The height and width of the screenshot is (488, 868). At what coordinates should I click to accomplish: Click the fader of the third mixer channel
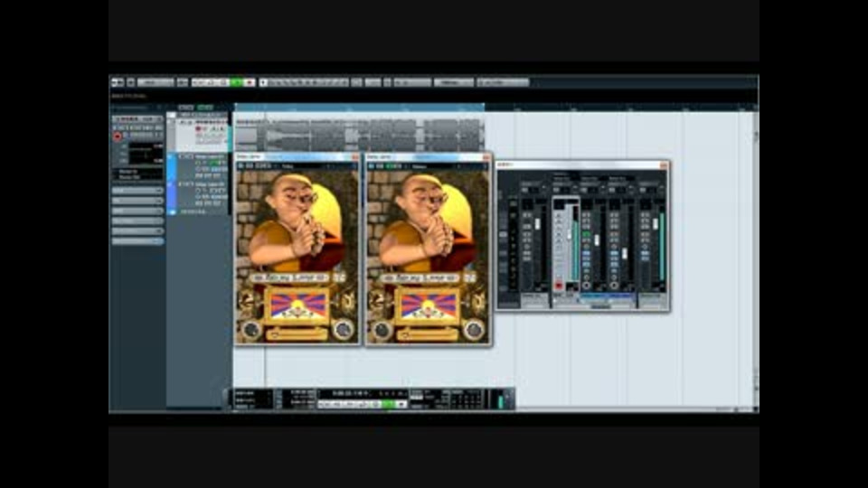tap(597, 240)
